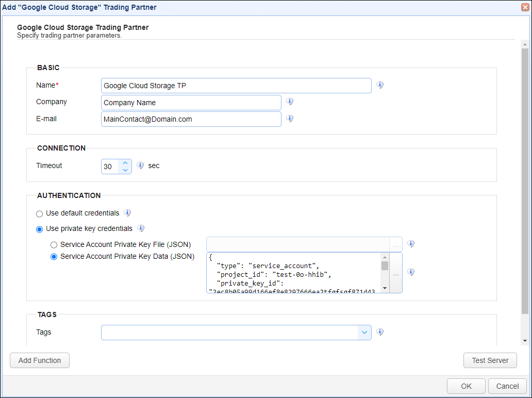532x398 pixels.
Task: Click the "sec" unit label
Action: [154, 165]
